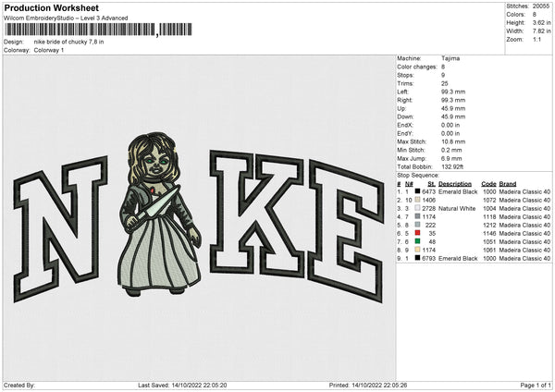Click the embroidered letter N in the design
The image size is (555, 392).
(x=60, y=229)
